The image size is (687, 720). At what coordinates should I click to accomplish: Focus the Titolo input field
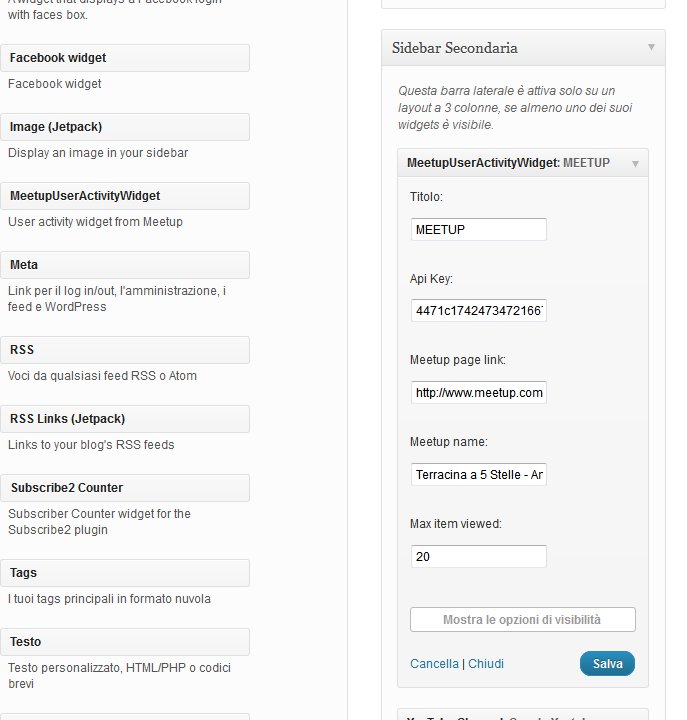pyautogui.click(x=479, y=229)
